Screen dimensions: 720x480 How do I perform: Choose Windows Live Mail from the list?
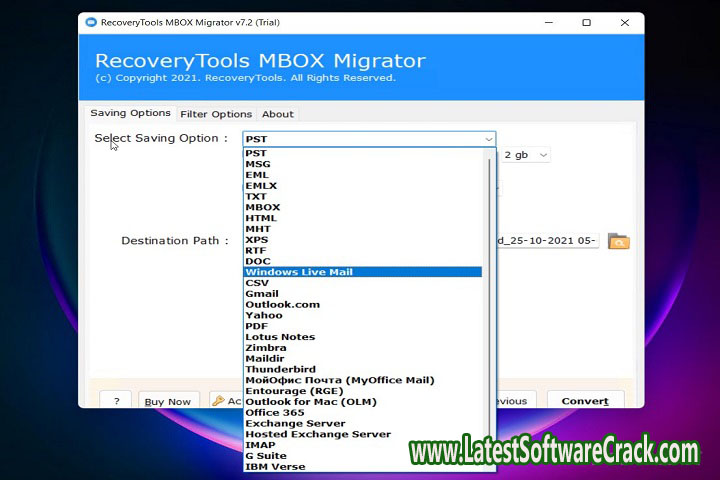pos(299,272)
